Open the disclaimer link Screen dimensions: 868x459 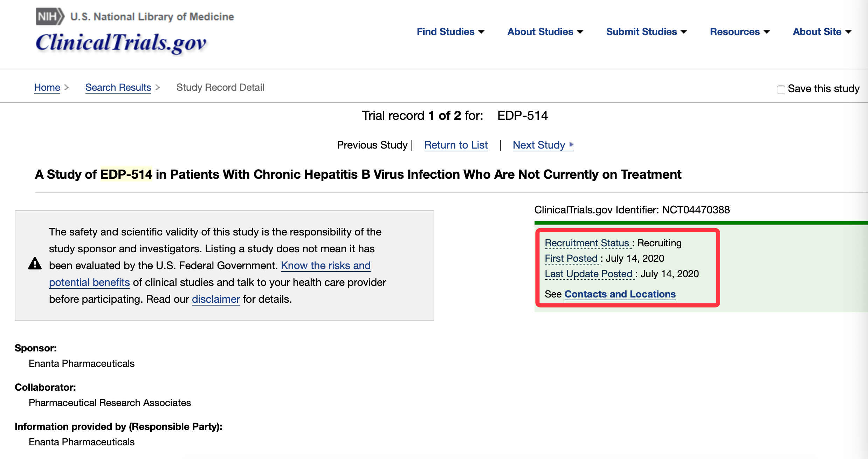[216, 299]
